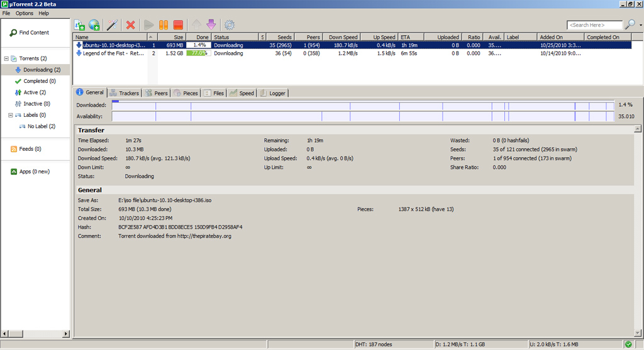The image size is (644, 350).
Task: Open Create New Torrent wand icon
Action: coord(112,25)
